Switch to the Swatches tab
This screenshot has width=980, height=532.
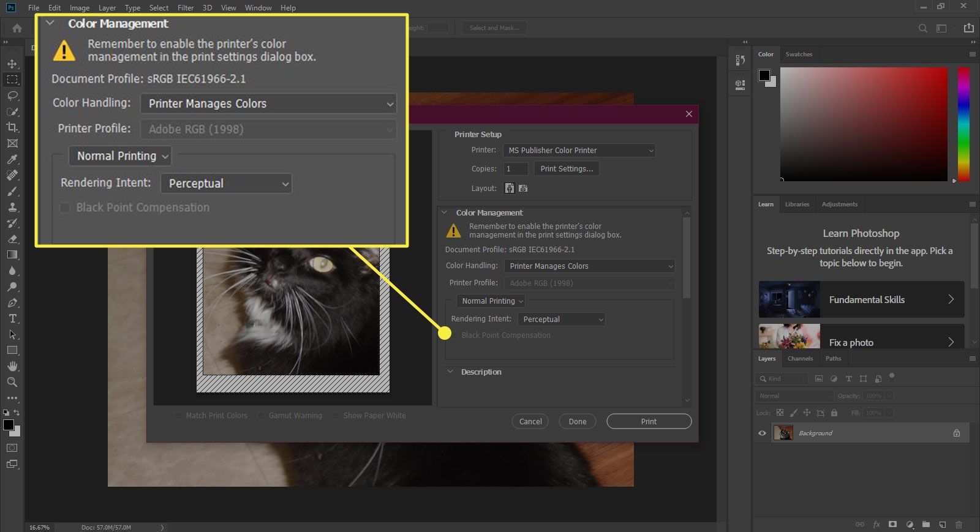pyautogui.click(x=799, y=54)
